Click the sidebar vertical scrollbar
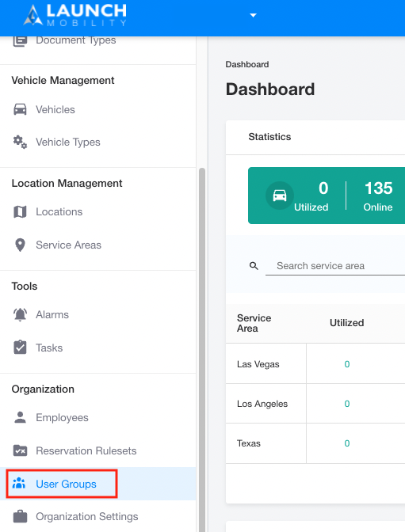The image size is (405, 532). 202,349
